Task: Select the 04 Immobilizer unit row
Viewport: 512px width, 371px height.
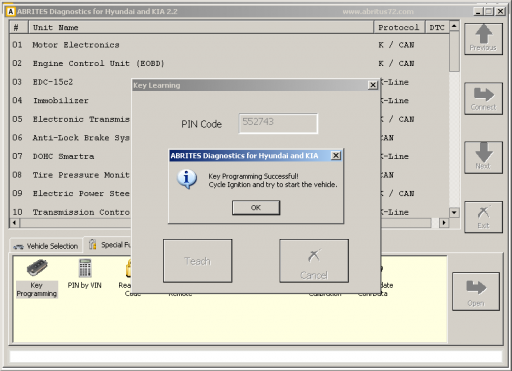Action: coord(71,100)
